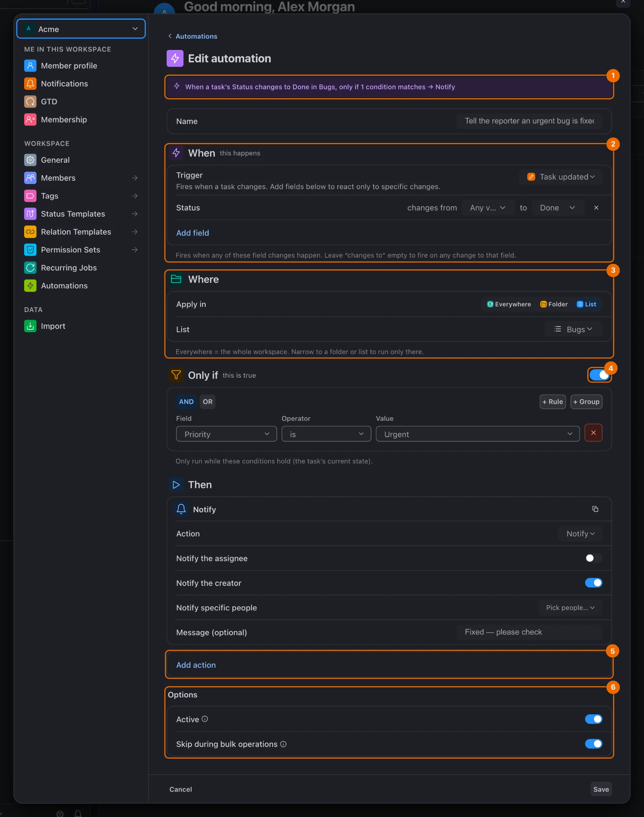644x817 pixels.
Task: Open the Bugs list dropdown
Action: [x=574, y=329]
